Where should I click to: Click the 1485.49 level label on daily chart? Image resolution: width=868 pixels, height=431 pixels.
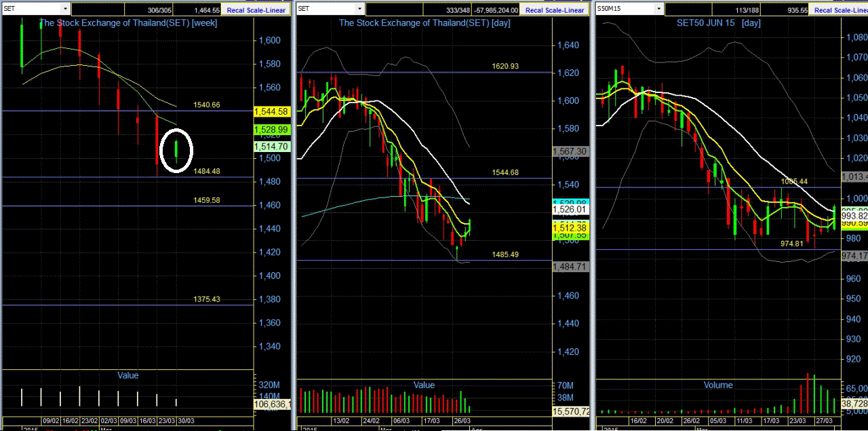pos(505,255)
